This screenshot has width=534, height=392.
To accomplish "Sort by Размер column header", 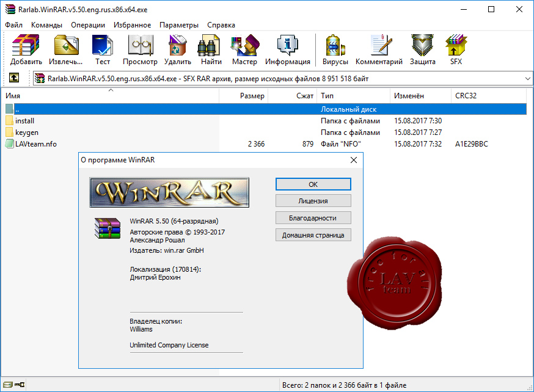I will [244, 96].
